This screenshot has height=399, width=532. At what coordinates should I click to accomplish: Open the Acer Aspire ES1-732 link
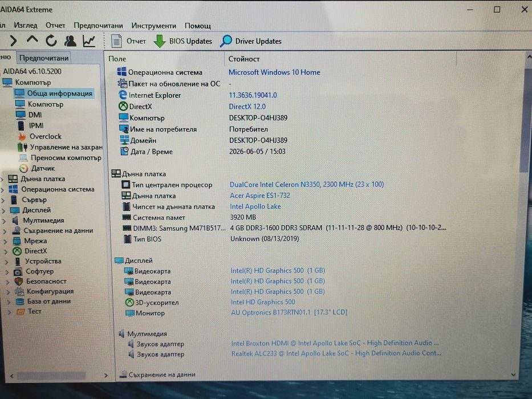pyautogui.click(x=260, y=196)
